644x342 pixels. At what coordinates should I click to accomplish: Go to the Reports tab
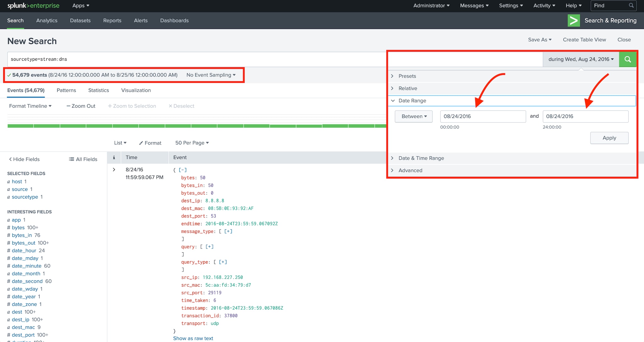(112, 20)
